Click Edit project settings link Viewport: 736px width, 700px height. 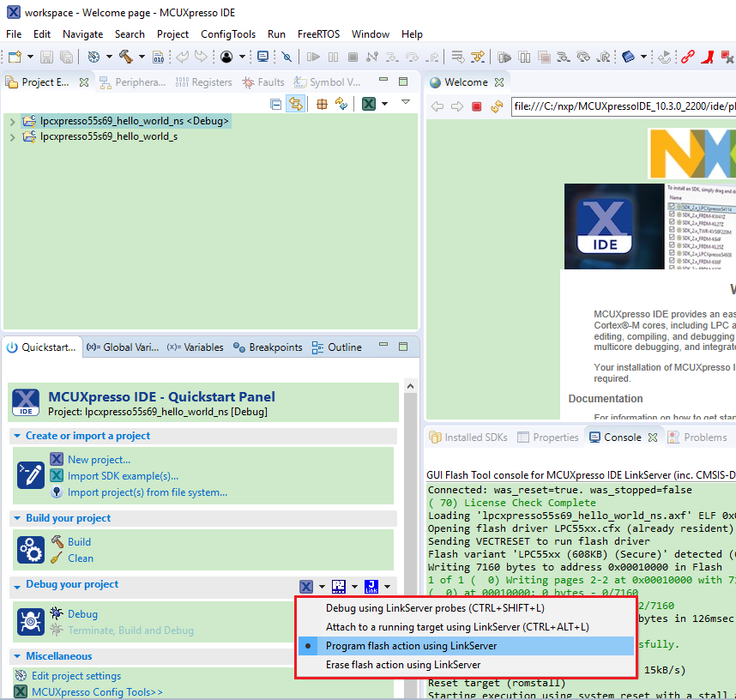(76, 676)
